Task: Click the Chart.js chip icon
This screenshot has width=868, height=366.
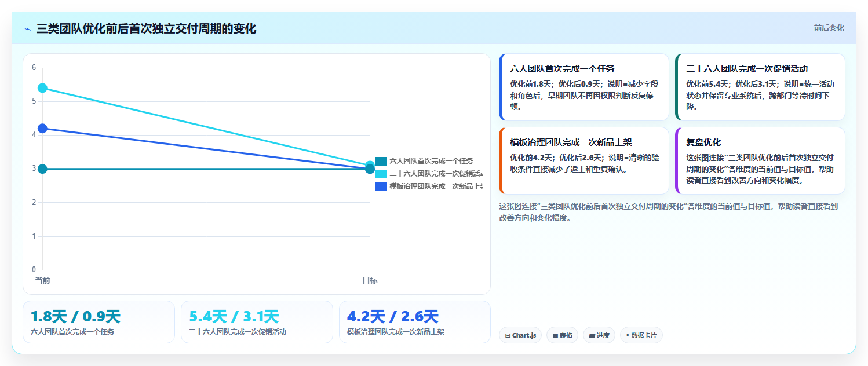Action: (508, 335)
